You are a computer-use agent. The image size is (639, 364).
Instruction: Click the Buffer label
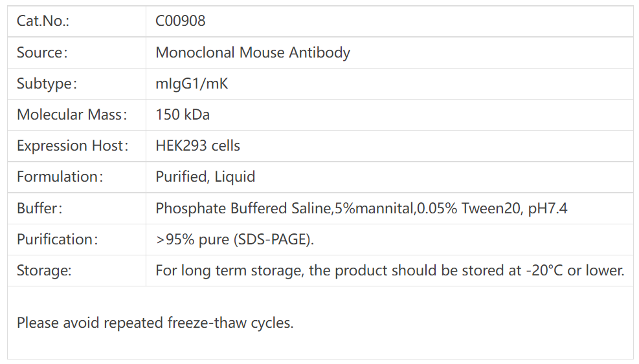39,208
